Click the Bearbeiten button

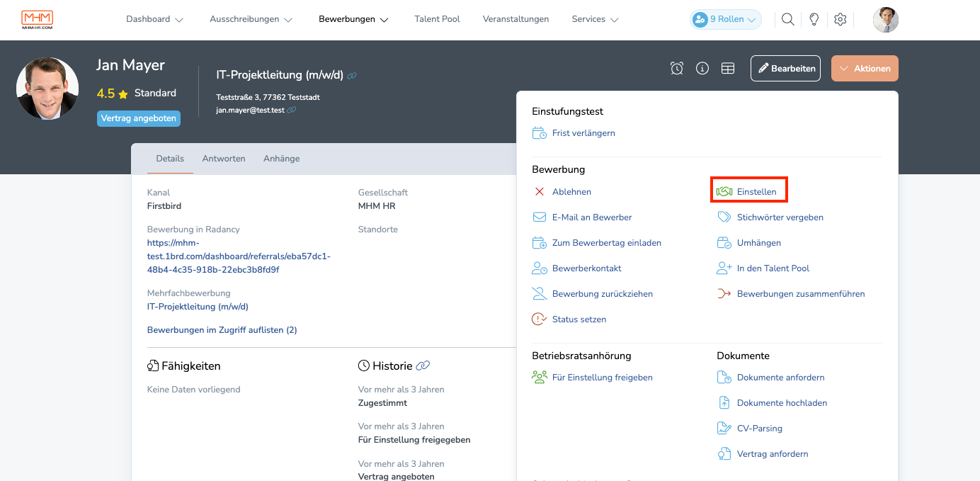[785, 69]
